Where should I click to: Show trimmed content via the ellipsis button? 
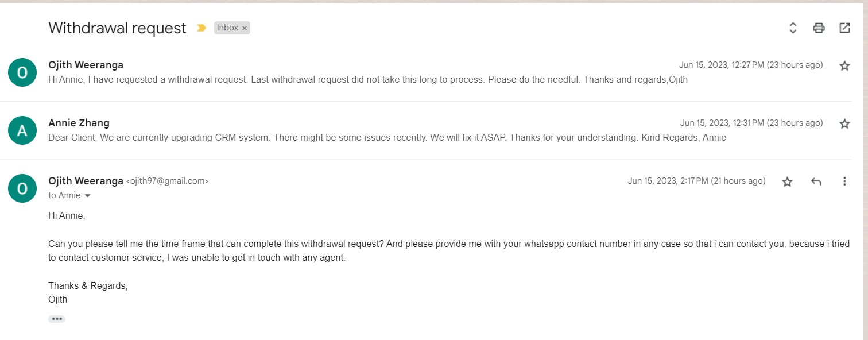(57, 319)
